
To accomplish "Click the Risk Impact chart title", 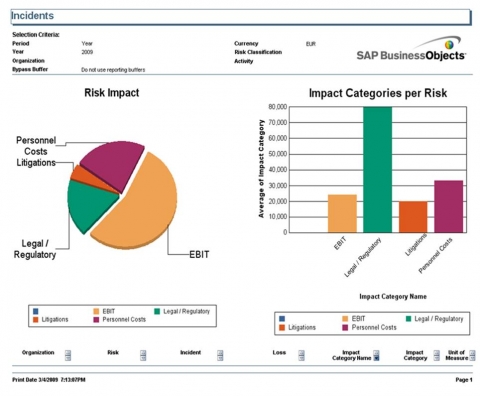I will point(112,93).
